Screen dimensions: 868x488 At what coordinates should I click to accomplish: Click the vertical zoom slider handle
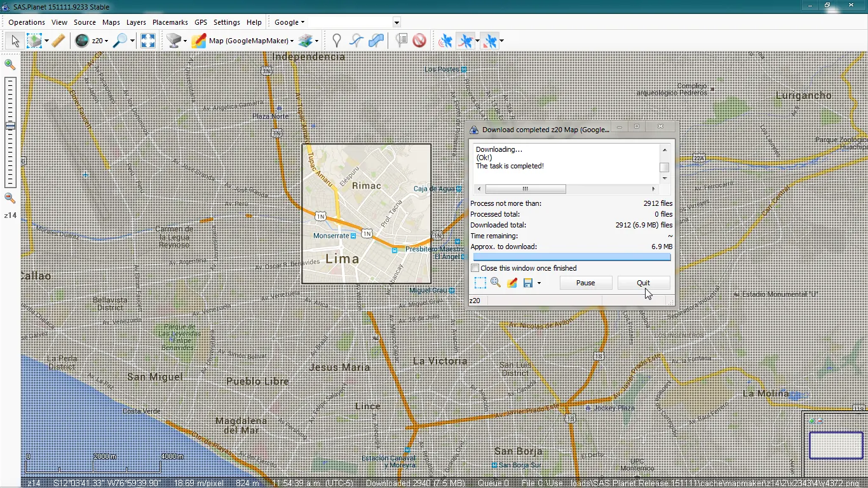pyautogui.click(x=10, y=126)
